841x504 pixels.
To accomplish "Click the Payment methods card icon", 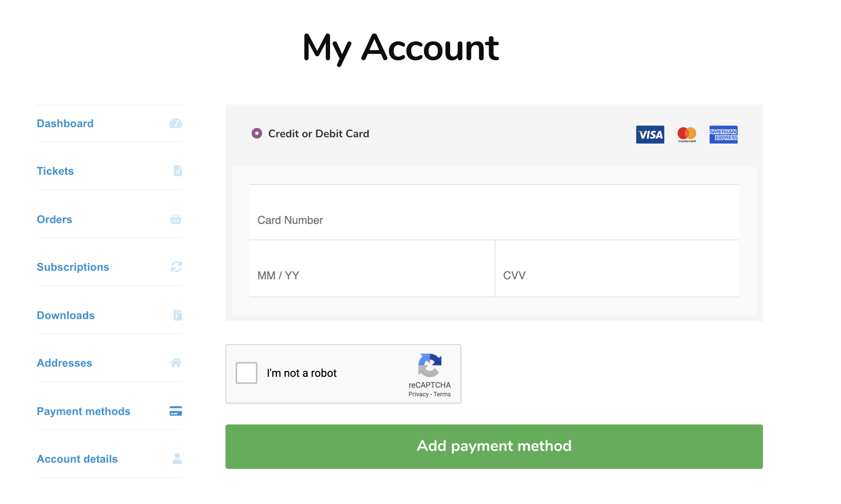I will point(176,411).
